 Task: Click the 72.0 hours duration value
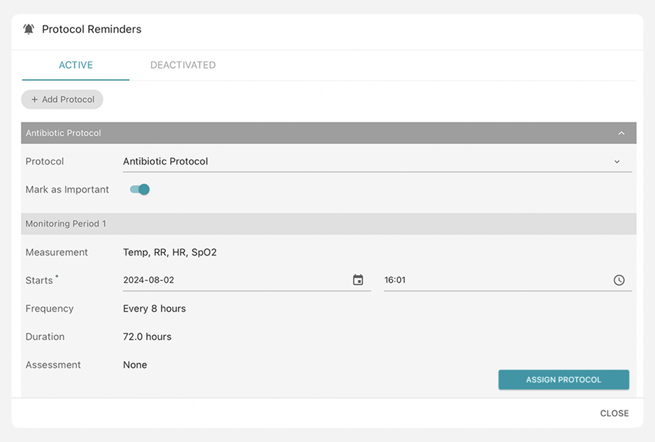click(x=147, y=337)
